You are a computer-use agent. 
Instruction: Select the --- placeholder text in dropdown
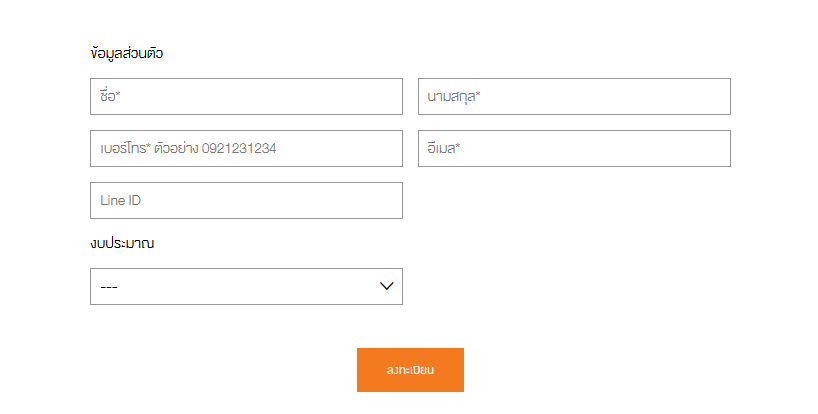pos(109,287)
